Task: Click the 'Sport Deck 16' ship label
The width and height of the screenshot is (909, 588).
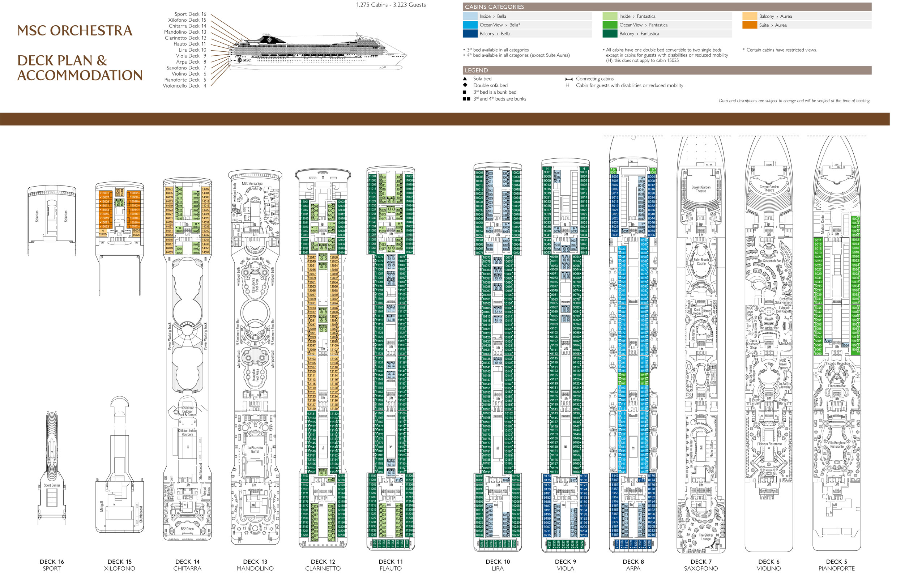Action: (x=190, y=14)
